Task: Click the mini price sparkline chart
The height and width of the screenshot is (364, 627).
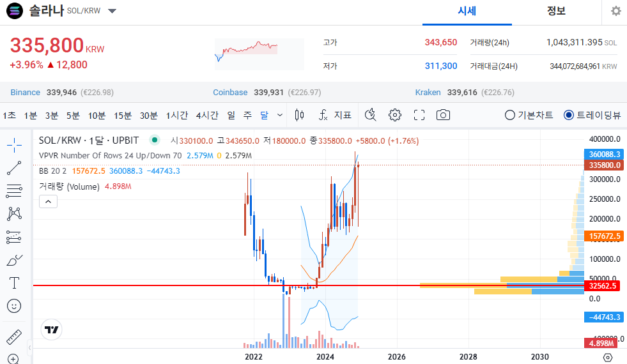Action: pos(259,54)
